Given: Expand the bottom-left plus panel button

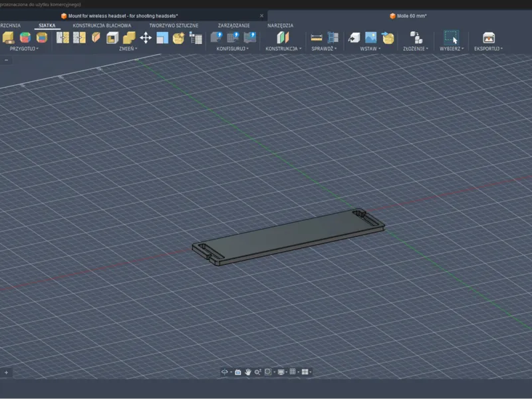Looking at the screenshot, I should pyautogui.click(x=6, y=372).
